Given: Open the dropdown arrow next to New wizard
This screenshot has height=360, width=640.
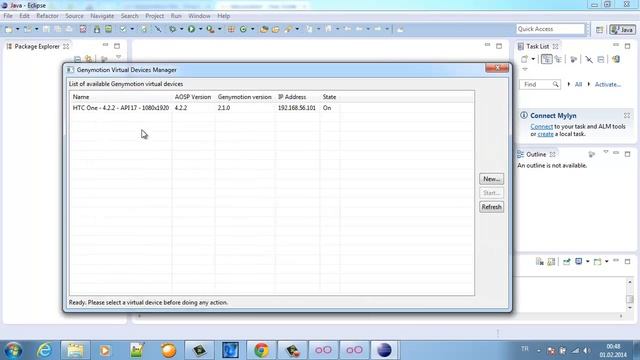Looking at the screenshot, I should [17, 29].
